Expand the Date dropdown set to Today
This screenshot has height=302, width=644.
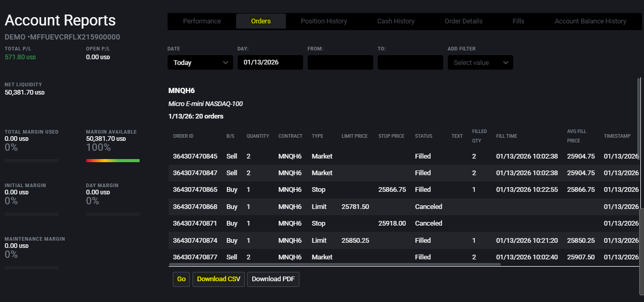click(200, 62)
